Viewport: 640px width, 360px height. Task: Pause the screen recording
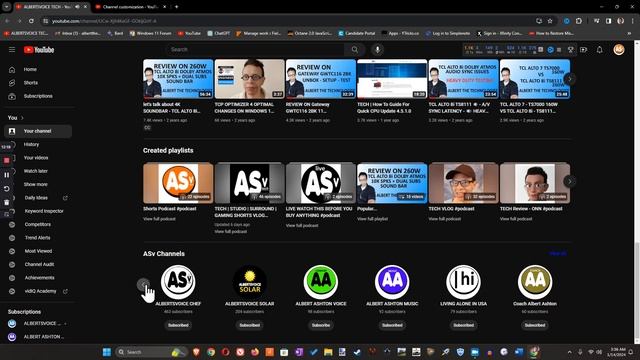click(6, 175)
